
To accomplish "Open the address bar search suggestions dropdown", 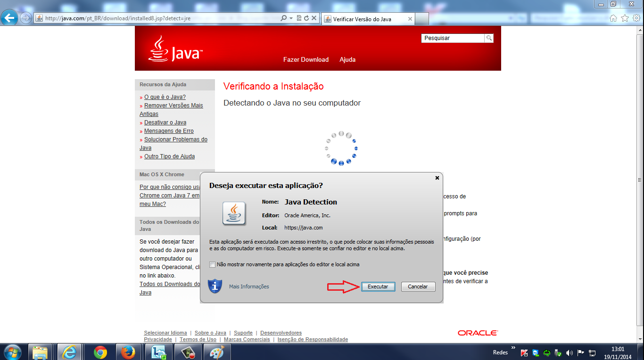I will [291, 18].
